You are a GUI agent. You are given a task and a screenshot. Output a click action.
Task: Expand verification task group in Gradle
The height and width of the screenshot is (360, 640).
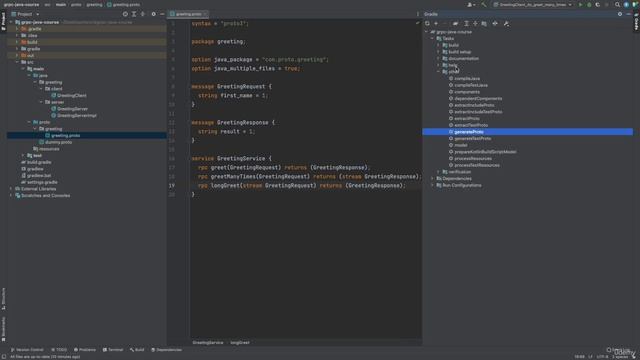click(439, 172)
